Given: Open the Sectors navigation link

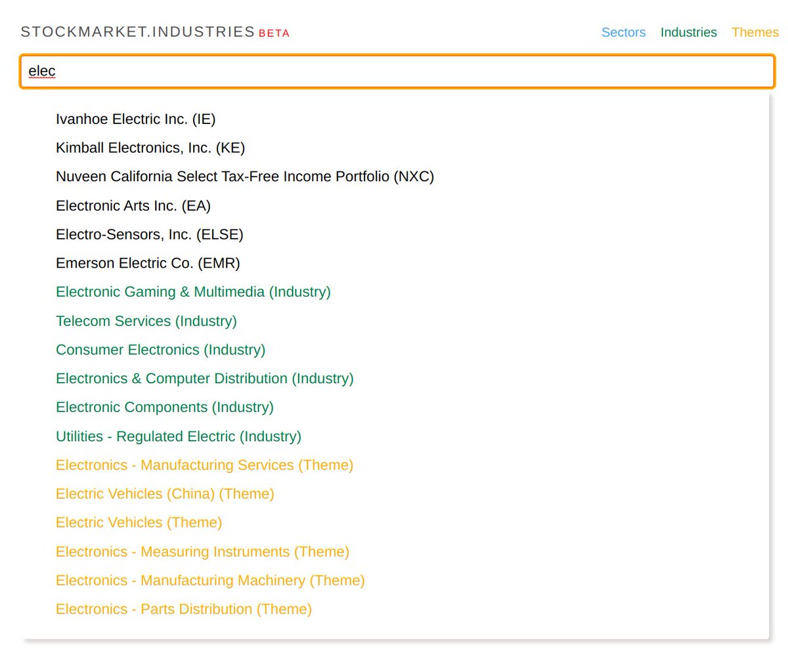Looking at the screenshot, I should (x=623, y=32).
